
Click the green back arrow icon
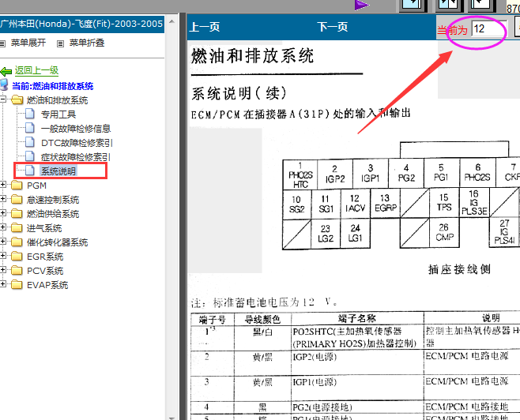(6, 71)
